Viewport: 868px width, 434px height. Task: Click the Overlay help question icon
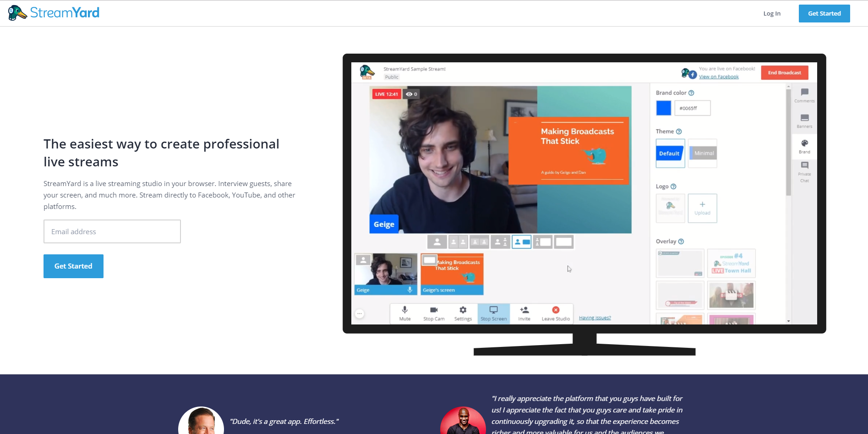[681, 242]
